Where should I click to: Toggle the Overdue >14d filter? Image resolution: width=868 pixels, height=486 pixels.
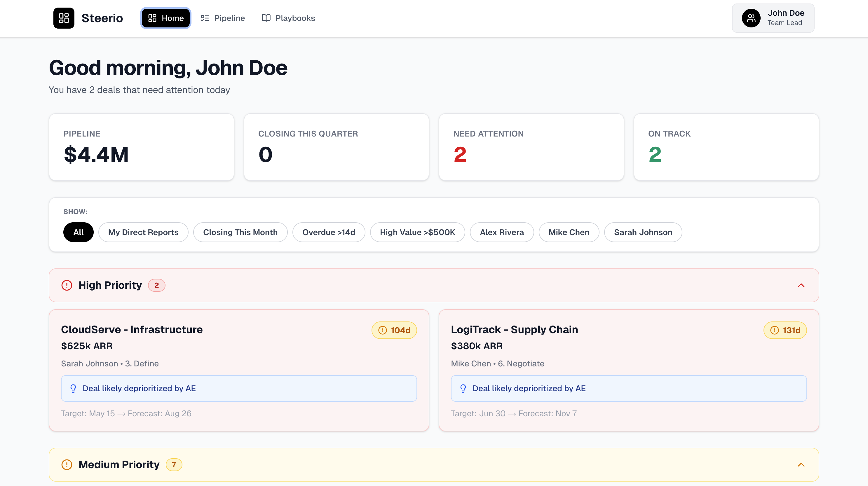tap(329, 232)
